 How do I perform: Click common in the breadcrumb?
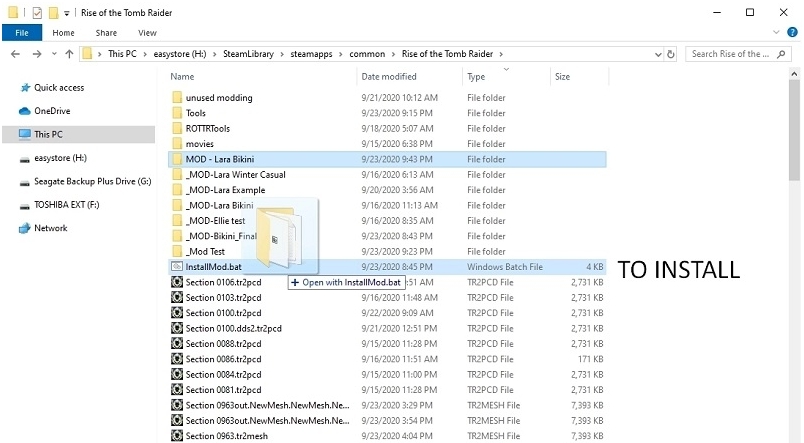(367, 54)
